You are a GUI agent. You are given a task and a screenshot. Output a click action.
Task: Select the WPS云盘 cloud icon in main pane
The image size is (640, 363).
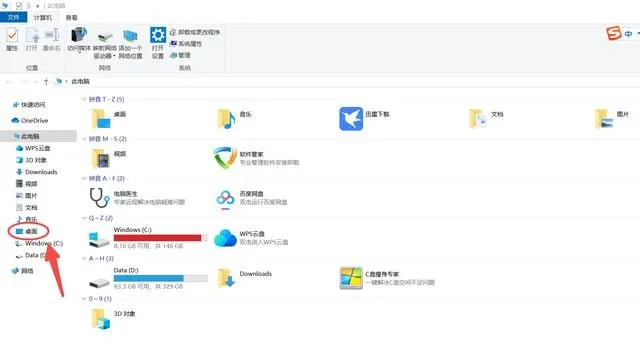point(225,238)
